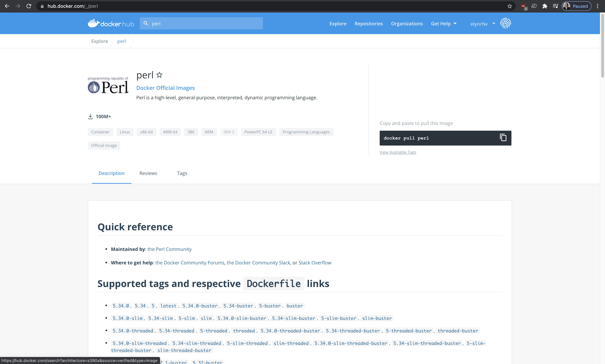Click the perl search input field
Viewport: 605px width, 364px height.
point(201,23)
